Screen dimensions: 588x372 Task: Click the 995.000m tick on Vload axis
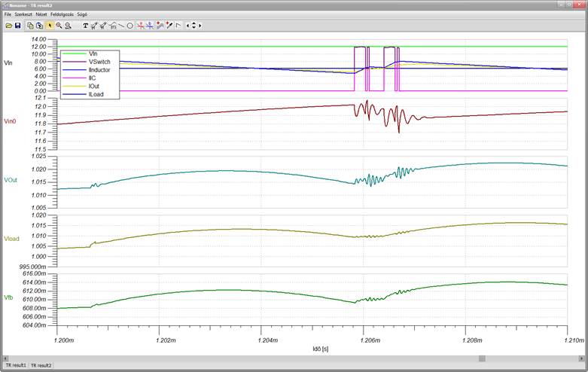click(x=32, y=267)
